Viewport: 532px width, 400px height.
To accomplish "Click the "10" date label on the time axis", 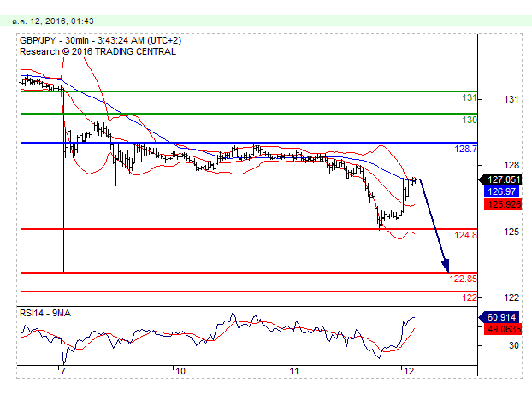I will (x=180, y=371).
